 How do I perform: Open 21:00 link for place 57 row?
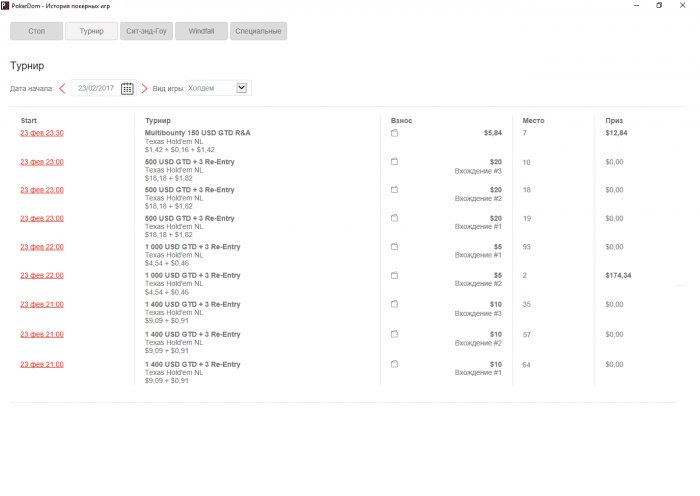42,334
